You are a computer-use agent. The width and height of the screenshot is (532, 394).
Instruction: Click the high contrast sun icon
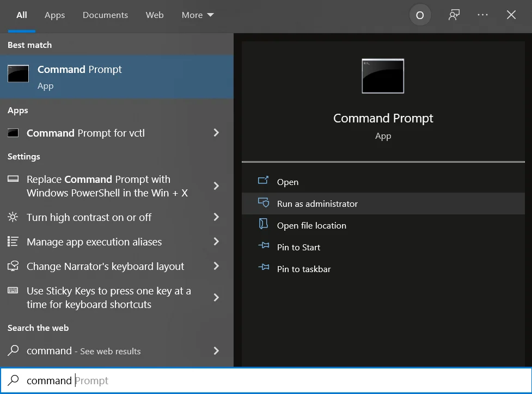pos(13,217)
